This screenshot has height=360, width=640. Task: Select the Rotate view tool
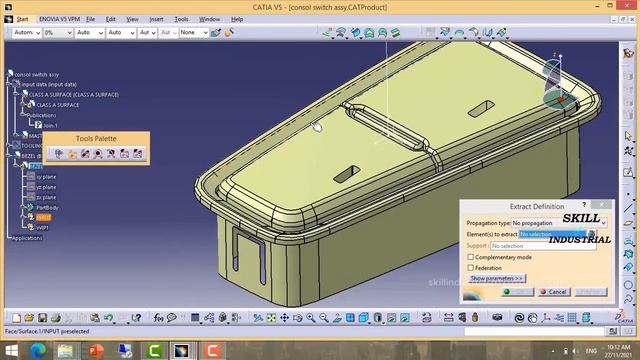point(298,318)
